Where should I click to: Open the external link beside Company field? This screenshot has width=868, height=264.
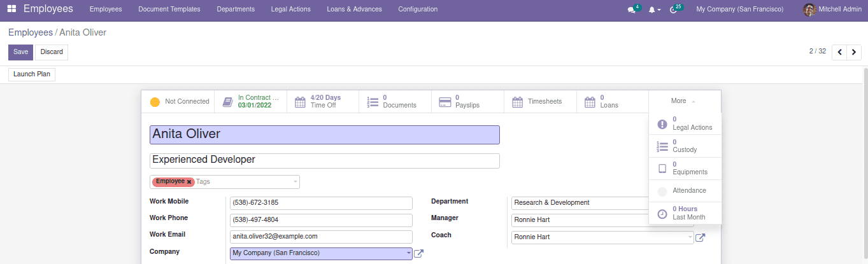click(419, 253)
